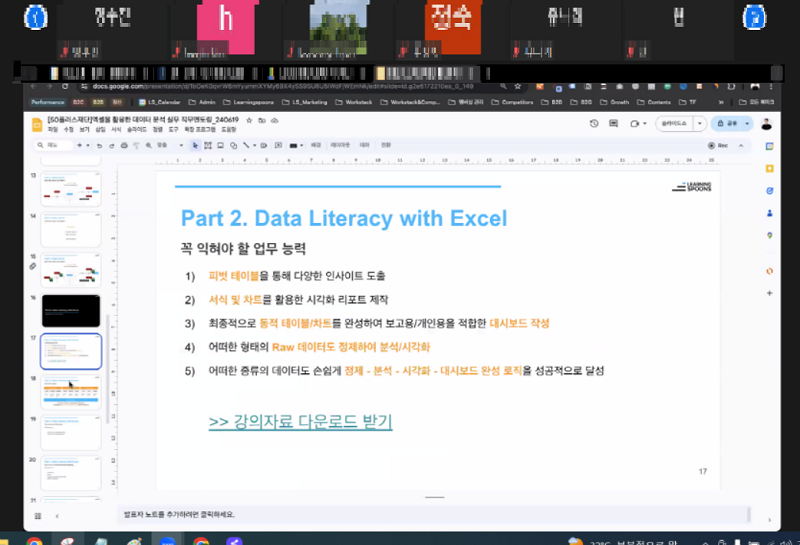Bookmark this page with star icon
Screen dimensions: 800x545
(x=517, y=86)
